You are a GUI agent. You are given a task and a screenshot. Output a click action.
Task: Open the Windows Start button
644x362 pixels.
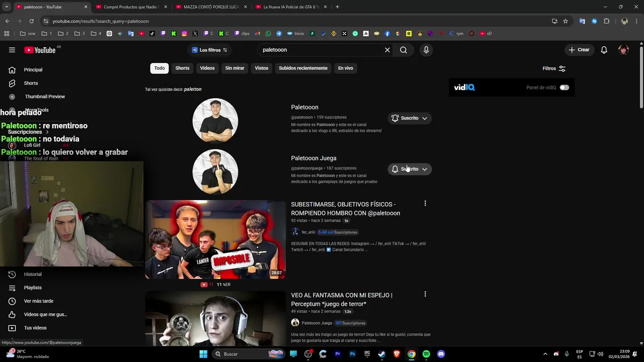point(203,354)
